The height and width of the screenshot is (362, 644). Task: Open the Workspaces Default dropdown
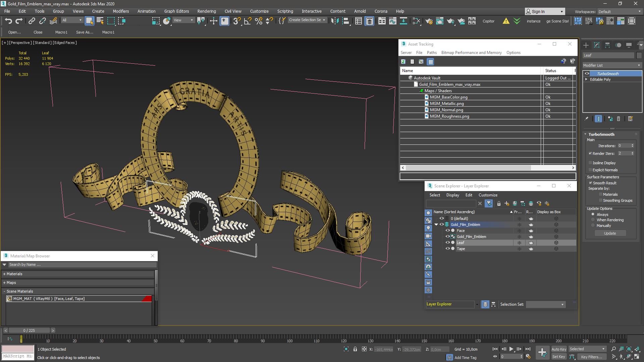click(x=619, y=11)
